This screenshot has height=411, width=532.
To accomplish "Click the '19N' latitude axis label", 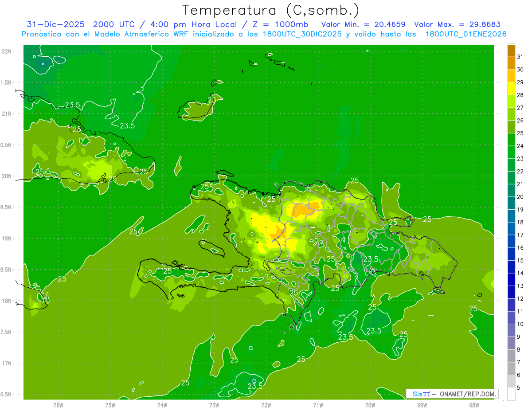I will tap(7, 239).
